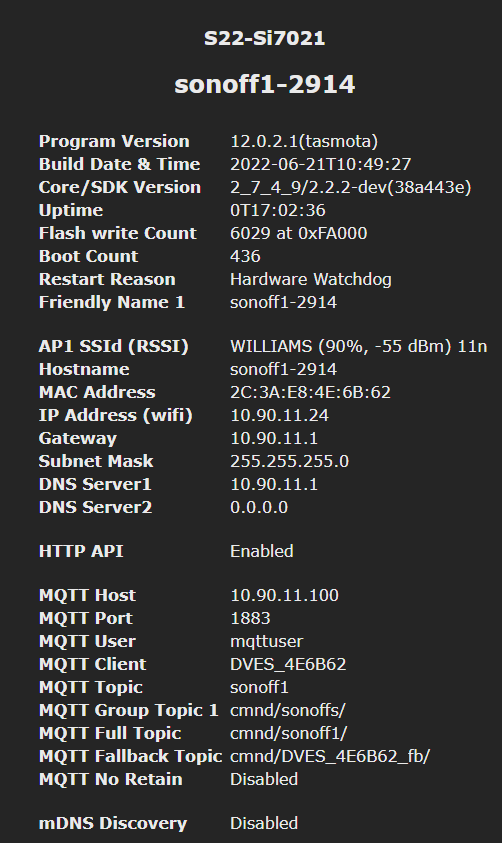Select MQTT No Retain value Disabled

[x=264, y=780]
